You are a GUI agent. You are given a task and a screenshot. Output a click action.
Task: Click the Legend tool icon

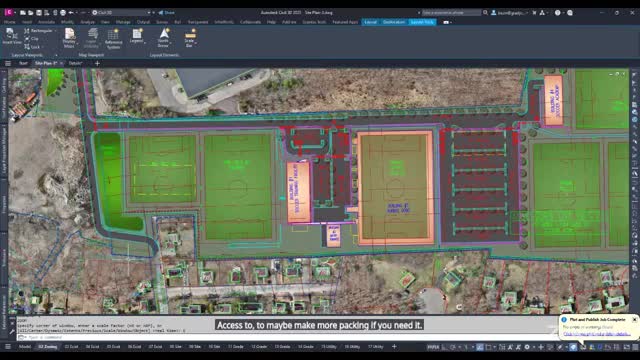click(137, 34)
